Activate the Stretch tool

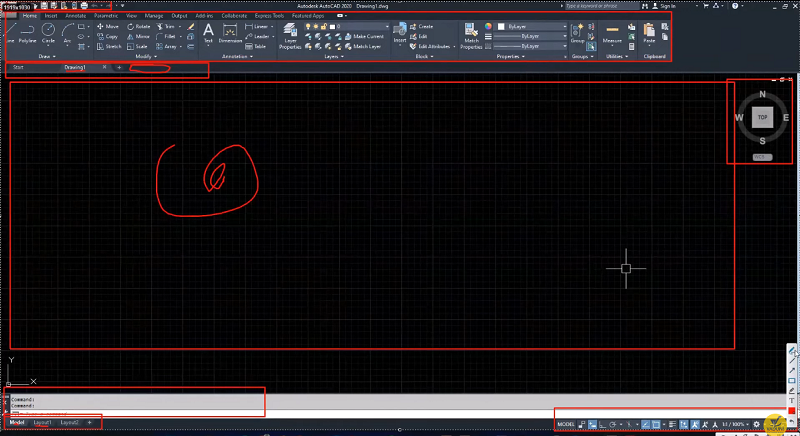pos(109,46)
